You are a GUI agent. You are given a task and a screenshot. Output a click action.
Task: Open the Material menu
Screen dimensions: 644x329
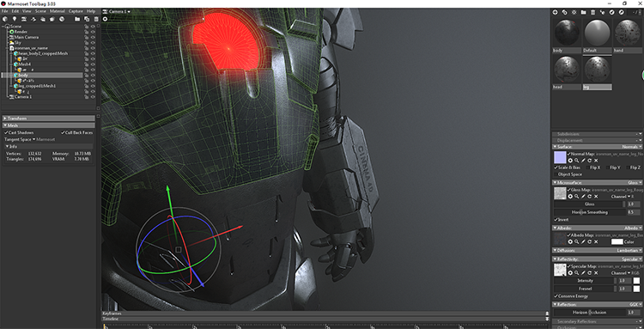pyautogui.click(x=57, y=11)
